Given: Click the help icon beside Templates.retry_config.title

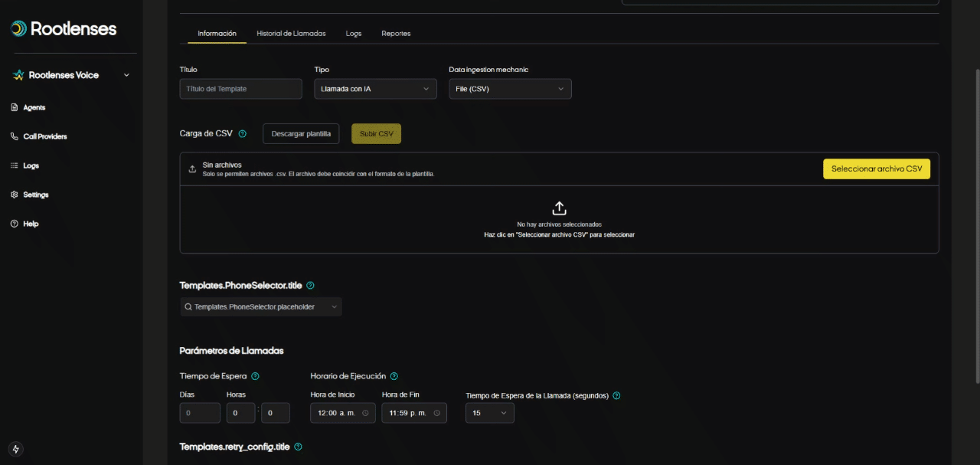Looking at the screenshot, I should [298, 447].
